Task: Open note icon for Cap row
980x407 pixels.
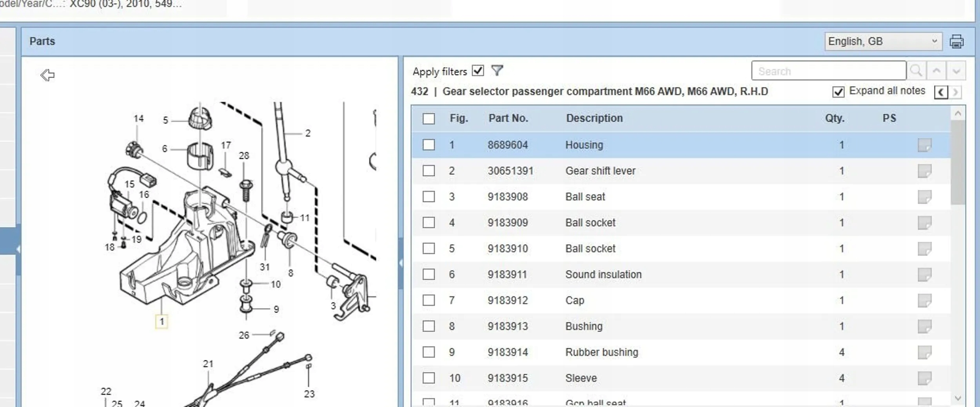Action: [x=924, y=300]
